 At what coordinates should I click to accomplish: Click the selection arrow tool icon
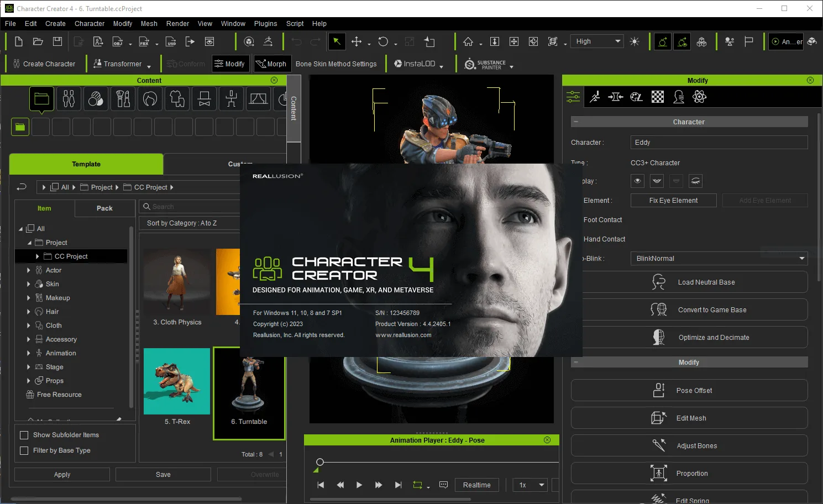[x=337, y=41]
